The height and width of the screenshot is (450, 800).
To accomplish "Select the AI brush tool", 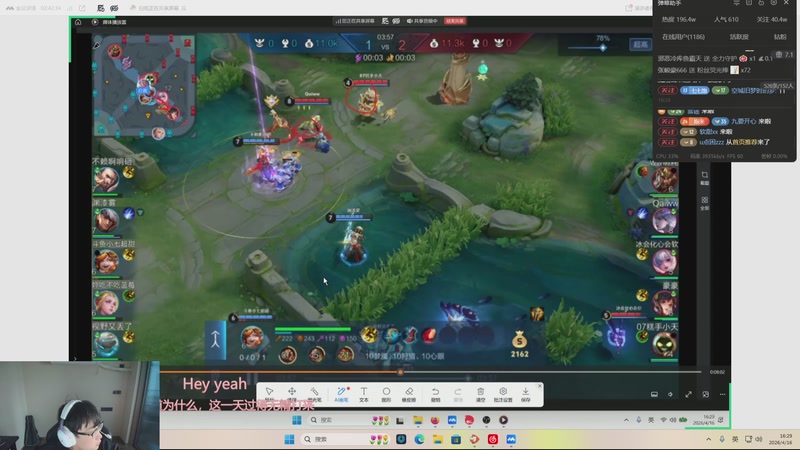I will (x=341, y=393).
